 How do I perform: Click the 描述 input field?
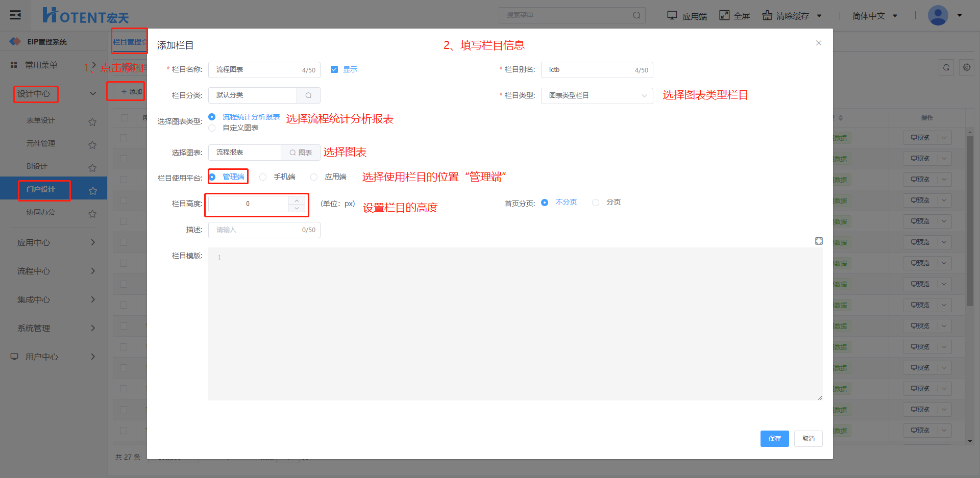[264, 230]
